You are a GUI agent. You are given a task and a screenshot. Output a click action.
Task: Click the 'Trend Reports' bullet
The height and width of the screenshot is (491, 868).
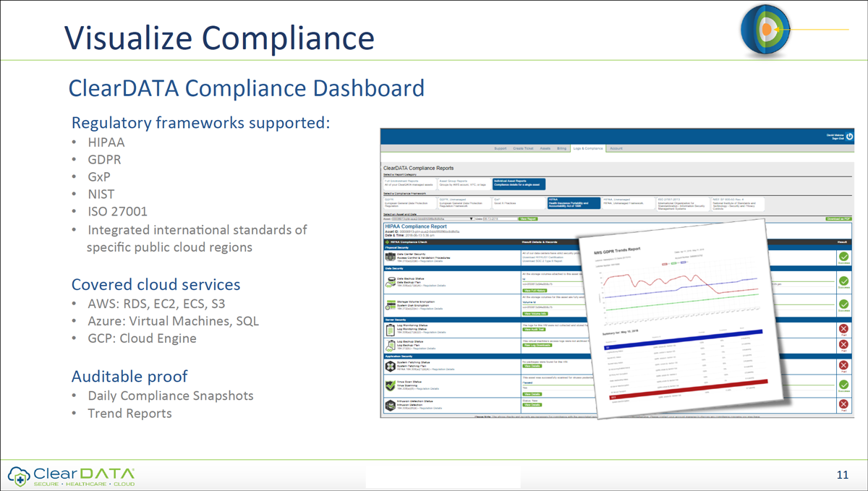[x=129, y=414]
